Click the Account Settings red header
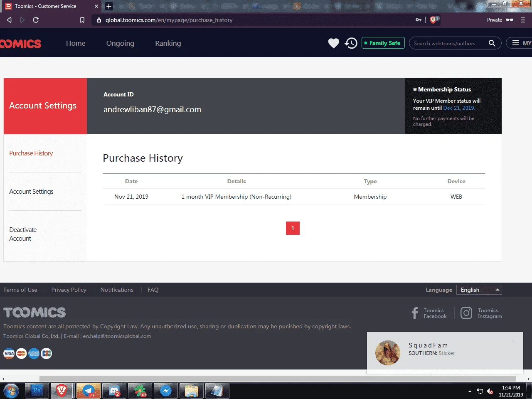 (x=45, y=106)
